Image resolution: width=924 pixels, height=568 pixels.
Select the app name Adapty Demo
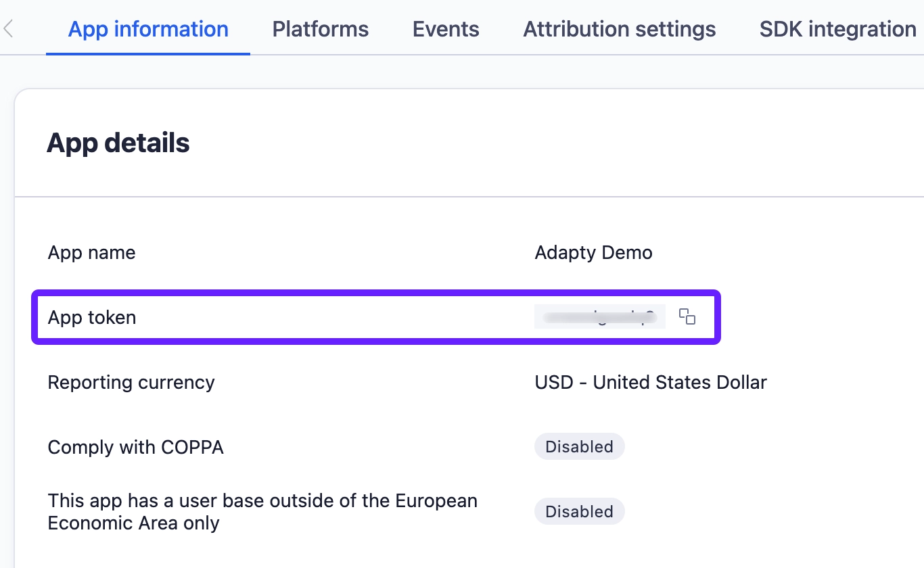click(x=593, y=252)
